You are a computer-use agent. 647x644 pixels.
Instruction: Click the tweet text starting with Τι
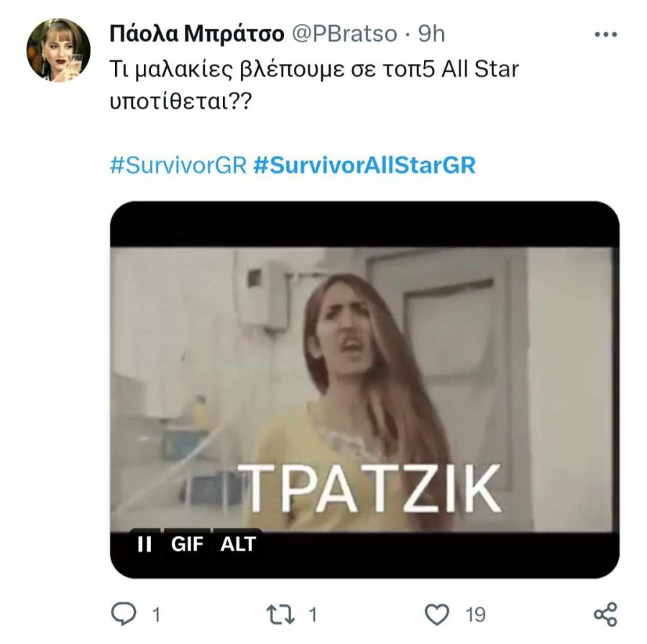click(x=313, y=83)
